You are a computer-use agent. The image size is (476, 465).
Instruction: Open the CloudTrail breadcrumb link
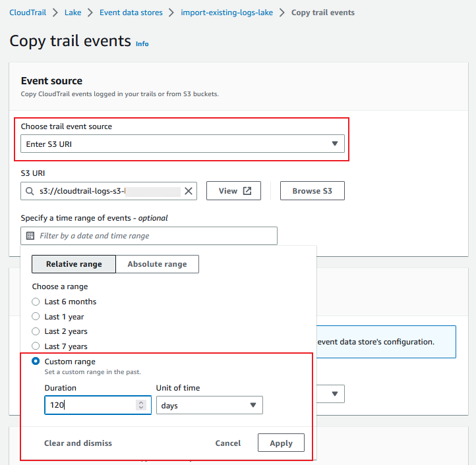tap(28, 13)
